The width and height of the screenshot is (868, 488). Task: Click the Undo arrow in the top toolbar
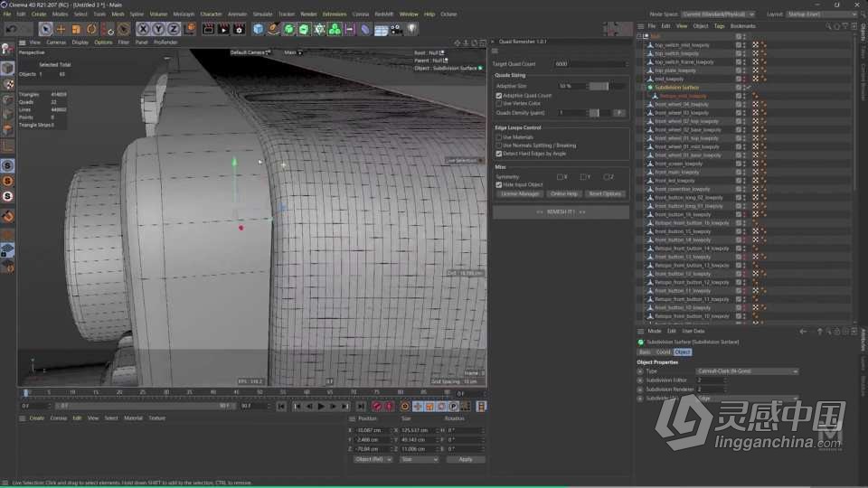[x=11, y=29]
